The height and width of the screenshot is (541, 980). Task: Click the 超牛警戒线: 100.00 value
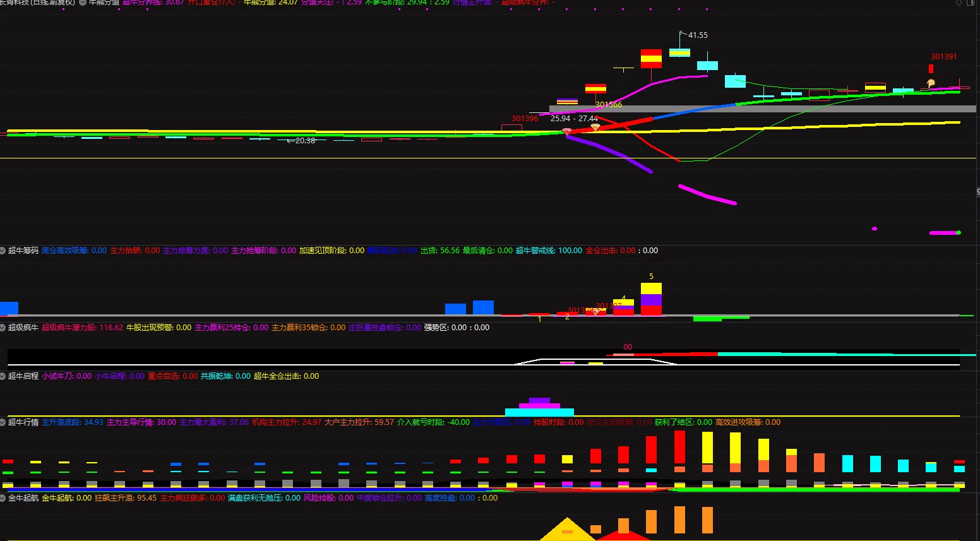coord(549,251)
